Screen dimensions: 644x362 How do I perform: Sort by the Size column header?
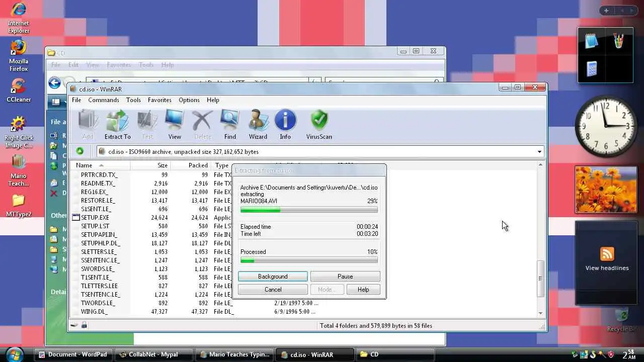click(x=150, y=165)
